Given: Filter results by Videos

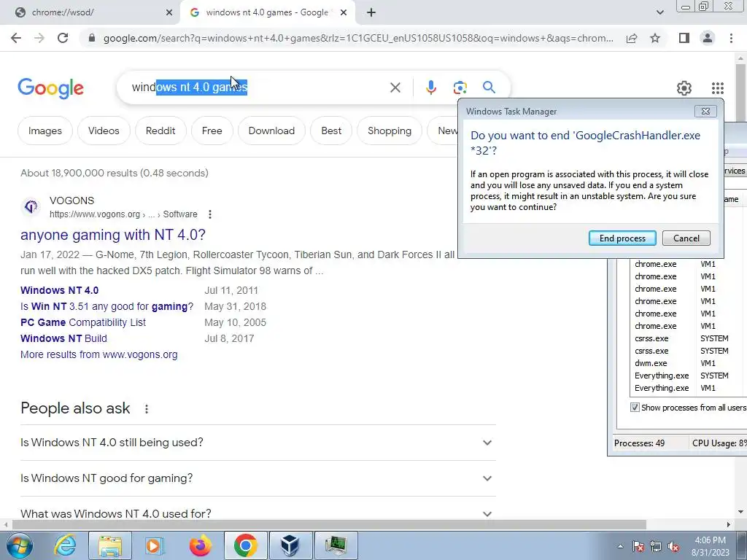Looking at the screenshot, I should 104,131.
